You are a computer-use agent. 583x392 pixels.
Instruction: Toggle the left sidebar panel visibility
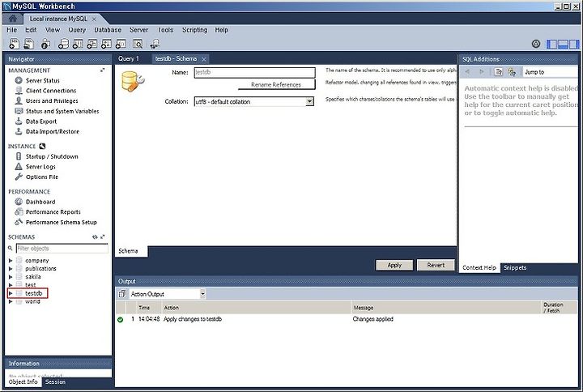pos(551,45)
